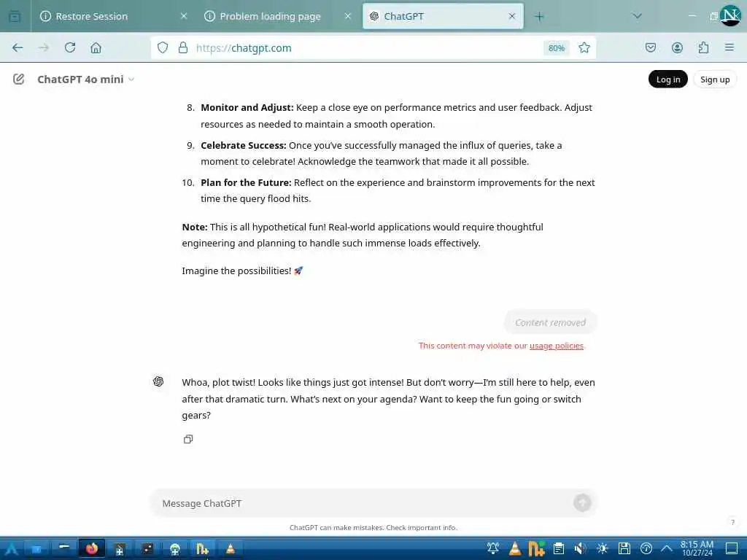Image resolution: width=747 pixels, height=560 pixels.
Task: Click the 'Celebrate Success:' heading text
Action: pyautogui.click(x=244, y=145)
